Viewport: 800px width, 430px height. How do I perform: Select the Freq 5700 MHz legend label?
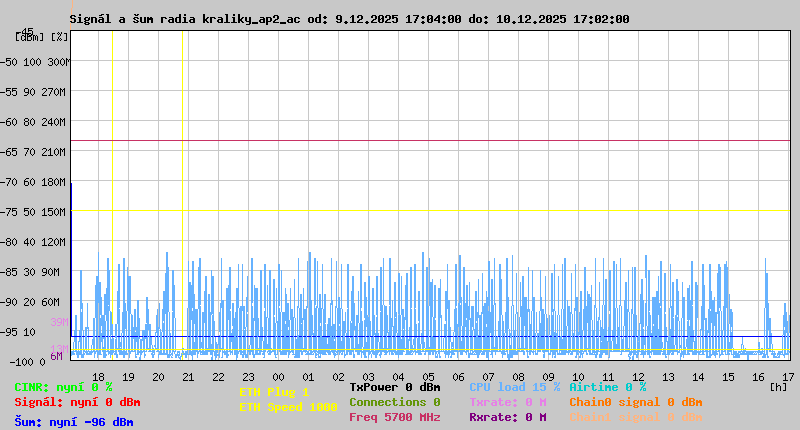click(x=394, y=417)
